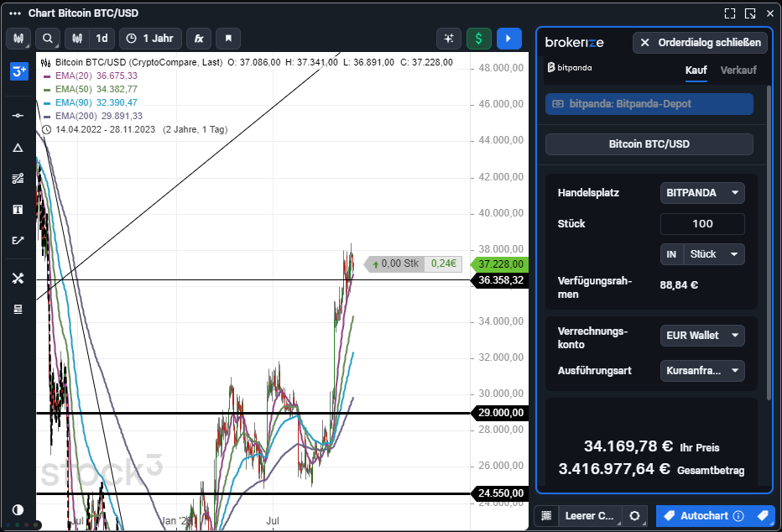Open the tag dropdown right of Autochart

(763, 516)
